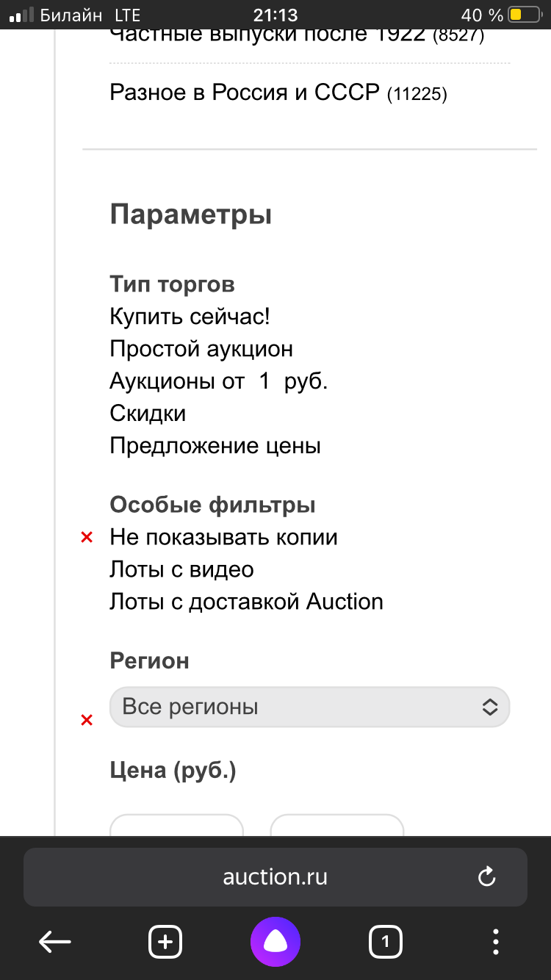Select 'Простой аукцион' trade type
The height and width of the screenshot is (980, 551).
(x=201, y=349)
